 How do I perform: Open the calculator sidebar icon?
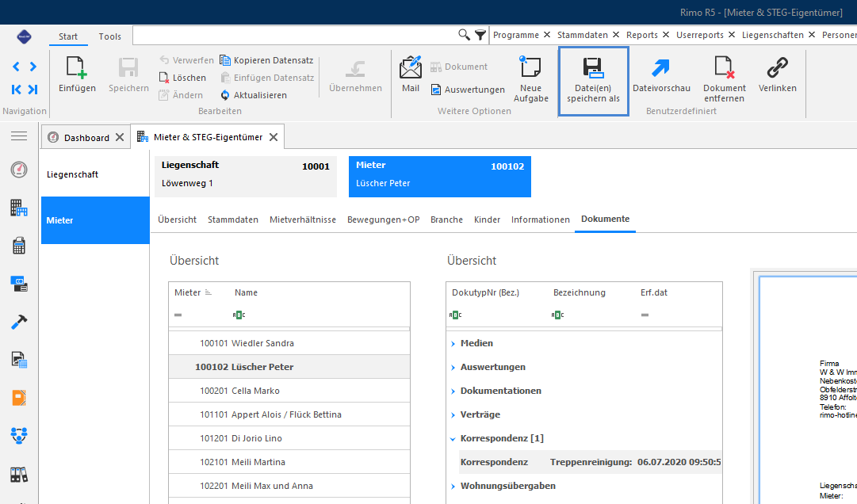pyautogui.click(x=19, y=246)
